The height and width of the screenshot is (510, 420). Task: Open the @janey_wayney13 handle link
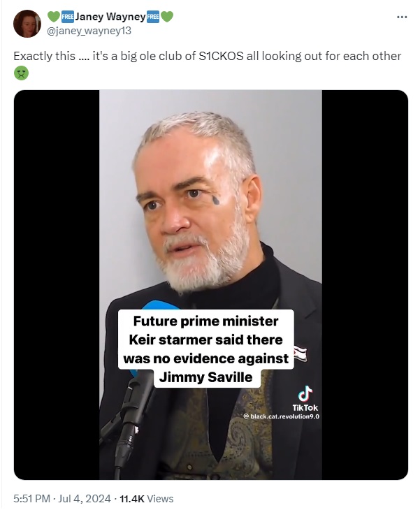[89, 31]
